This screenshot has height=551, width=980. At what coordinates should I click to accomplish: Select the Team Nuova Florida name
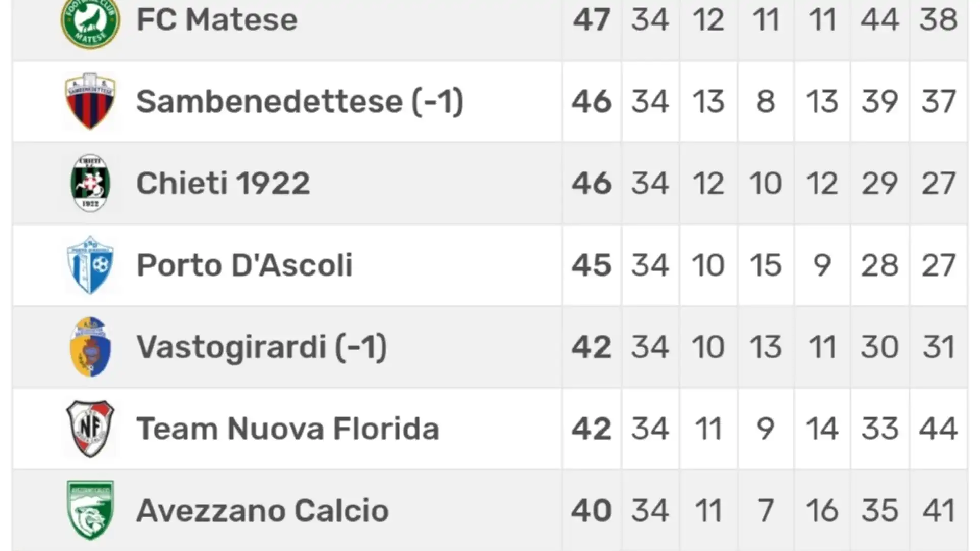pos(288,429)
